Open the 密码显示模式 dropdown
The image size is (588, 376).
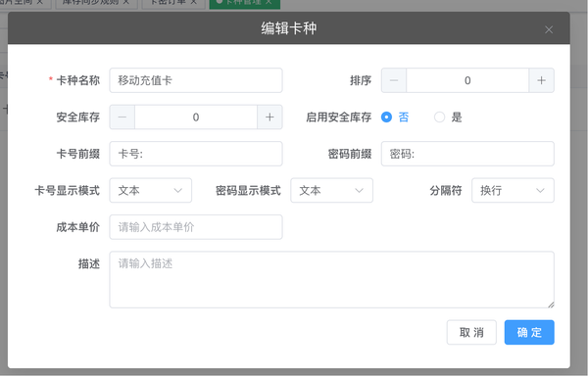coord(331,190)
